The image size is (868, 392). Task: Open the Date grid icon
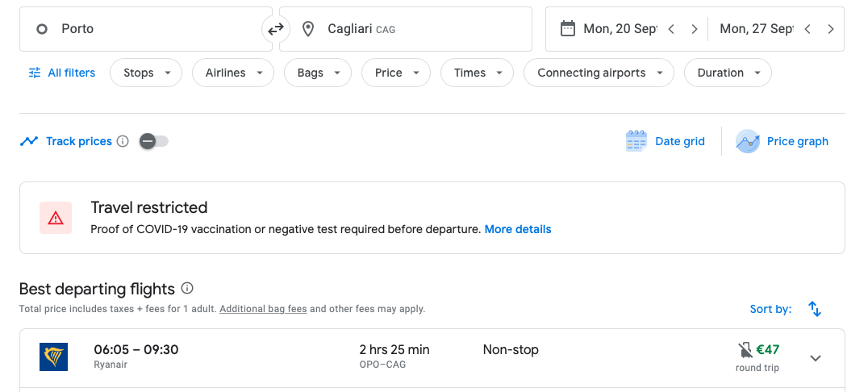636,141
